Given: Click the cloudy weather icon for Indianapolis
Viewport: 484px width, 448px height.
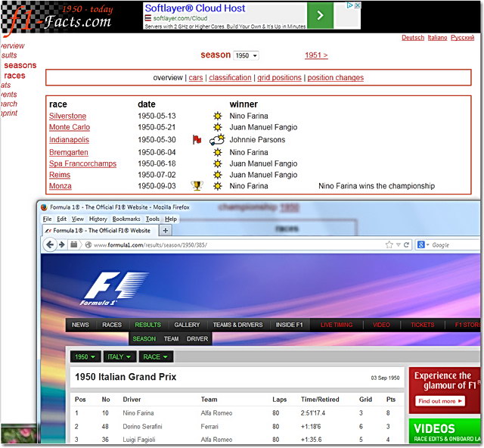Looking at the screenshot, I should 217,140.
